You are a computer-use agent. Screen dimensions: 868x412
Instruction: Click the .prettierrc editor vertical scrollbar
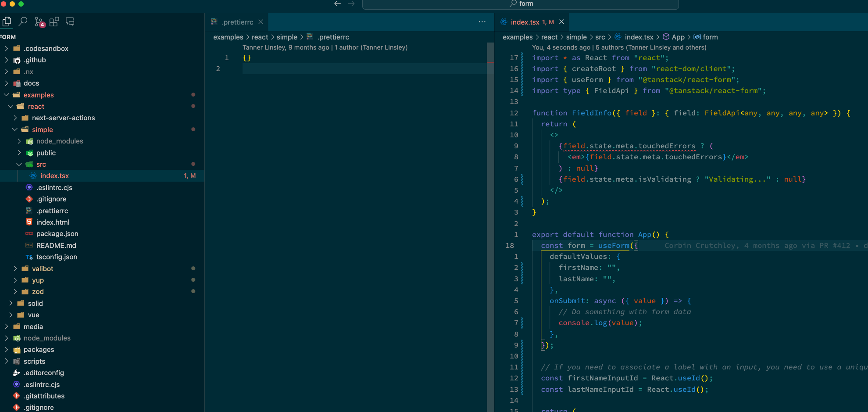tap(490, 227)
